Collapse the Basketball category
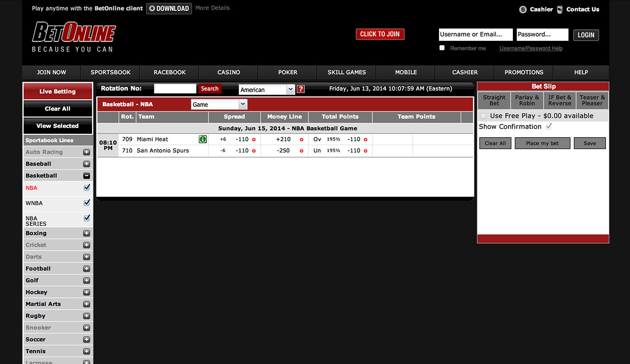The width and height of the screenshot is (630, 364). [x=87, y=176]
